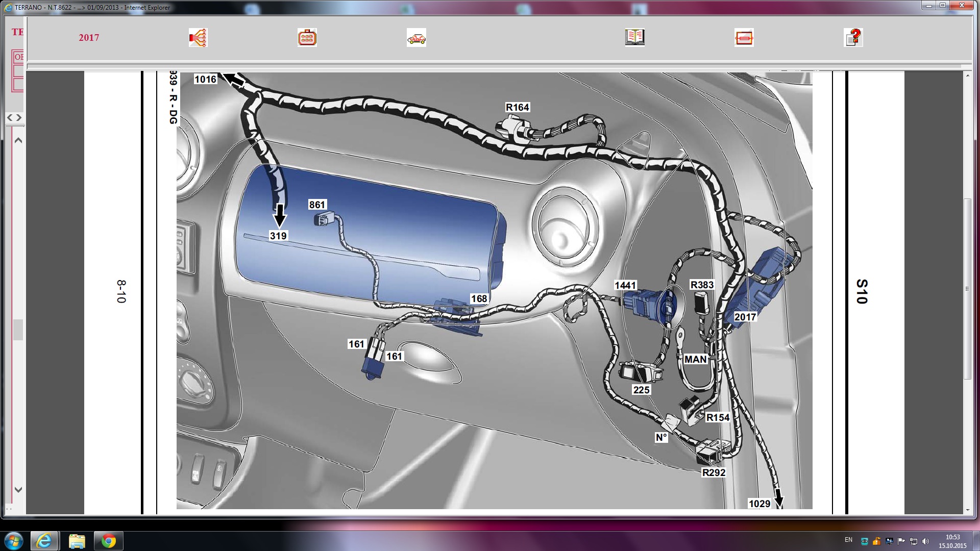The height and width of the screenshot is (551, 980).
Task: Click connector label 861 in diagram
Action: tap(317, 205)
